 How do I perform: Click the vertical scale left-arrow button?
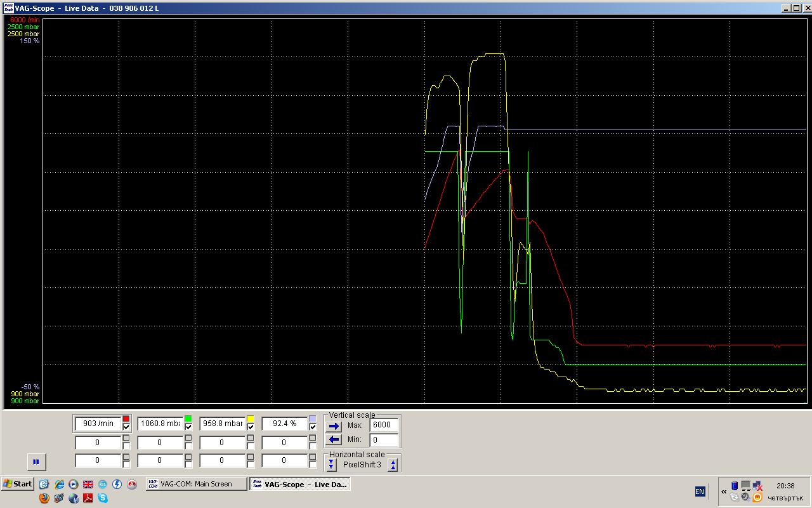pos(334,439)
